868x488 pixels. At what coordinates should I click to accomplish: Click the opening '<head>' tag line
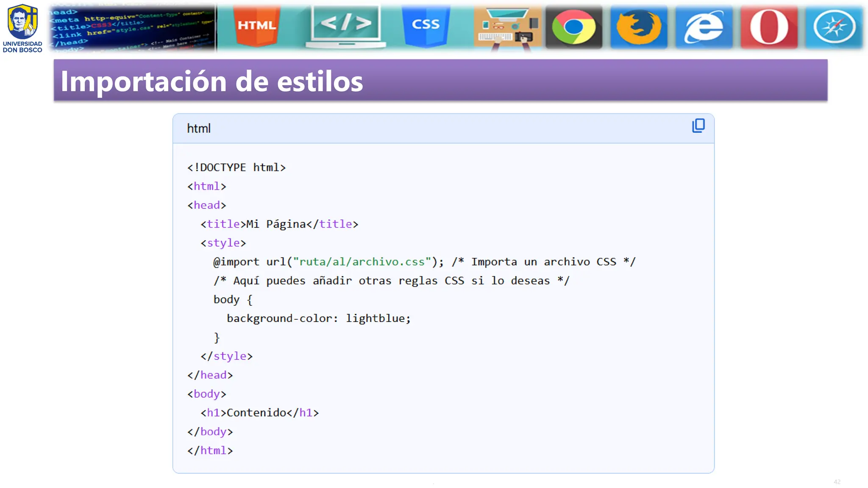207,205
